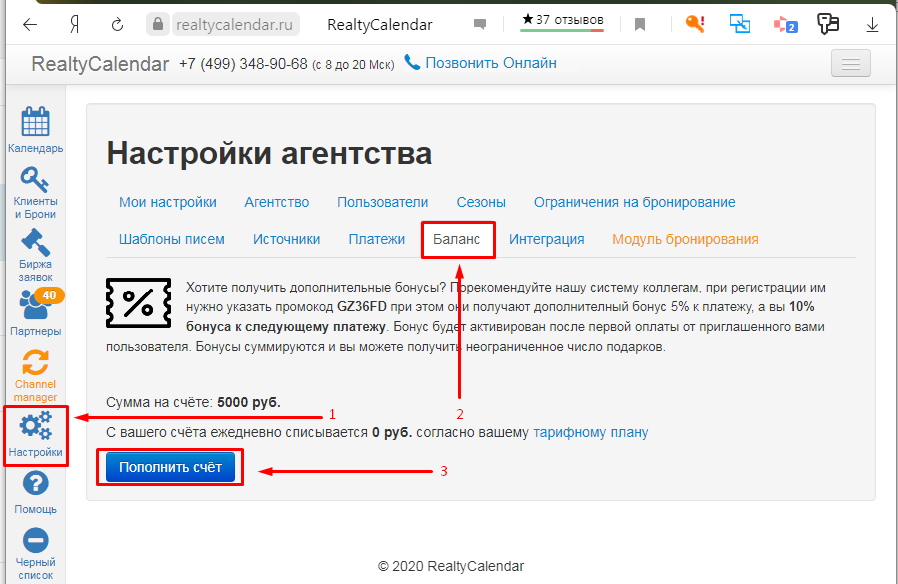Follow the тарифному плану link
The image size is (898, 584).
590,432
